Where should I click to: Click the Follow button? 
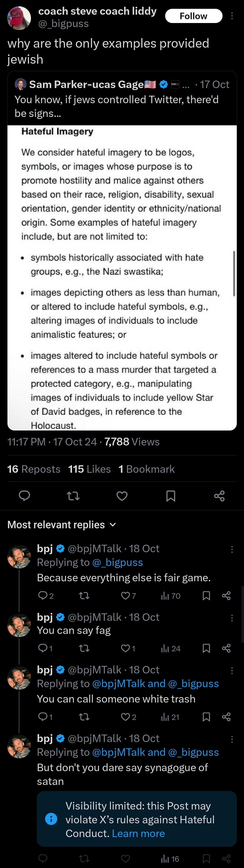click(193, 16)
